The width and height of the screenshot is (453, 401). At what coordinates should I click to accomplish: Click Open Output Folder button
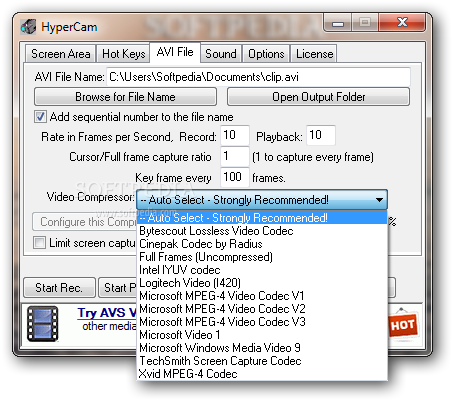pos(319,97)
